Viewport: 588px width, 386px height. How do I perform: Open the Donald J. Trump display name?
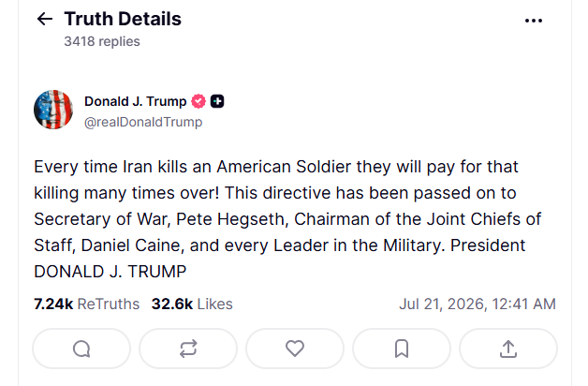pos(136,101)
